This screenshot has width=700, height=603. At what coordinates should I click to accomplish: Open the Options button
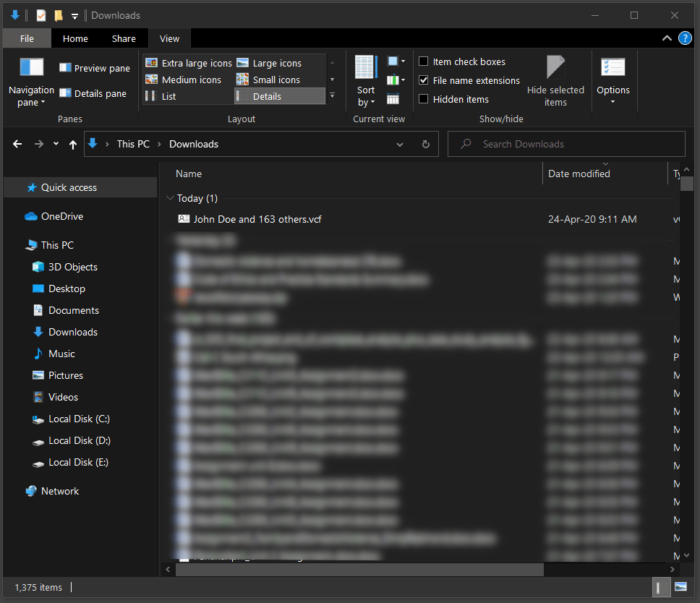pyautogui.click(x=613, y=81)
